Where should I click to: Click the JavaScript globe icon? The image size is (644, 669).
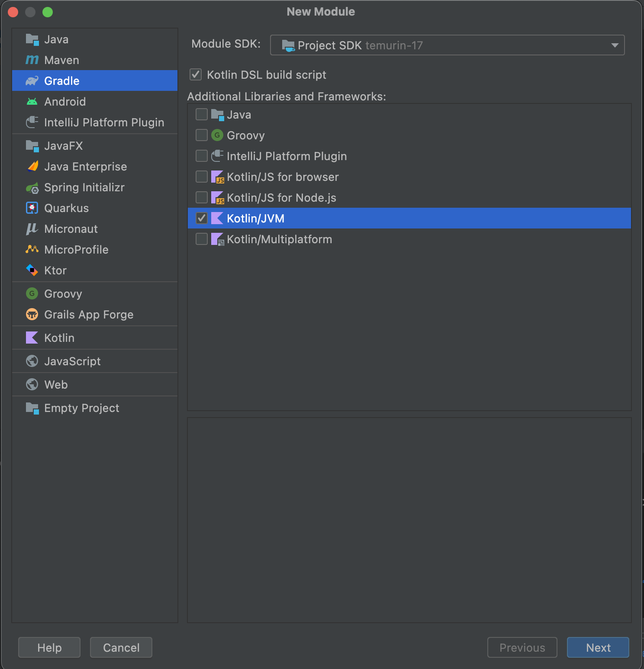click(32, 361)
